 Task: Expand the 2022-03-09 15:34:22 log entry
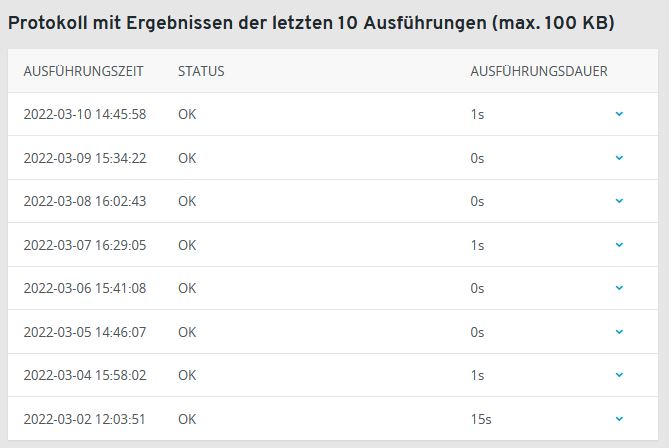(x=619, y=158)
